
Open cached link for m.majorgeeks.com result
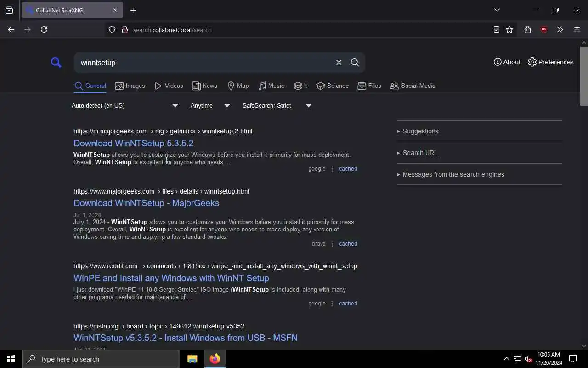click(x=348, y=169)
